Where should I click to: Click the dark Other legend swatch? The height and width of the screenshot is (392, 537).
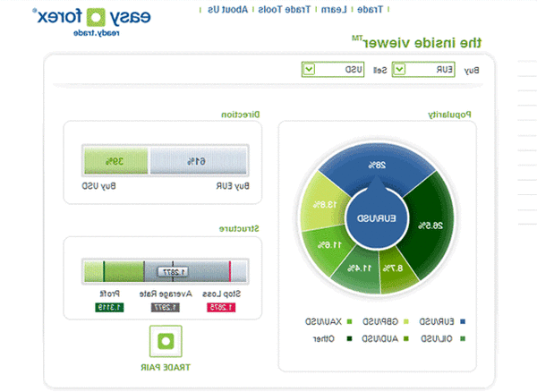click(x=349, y=338)
